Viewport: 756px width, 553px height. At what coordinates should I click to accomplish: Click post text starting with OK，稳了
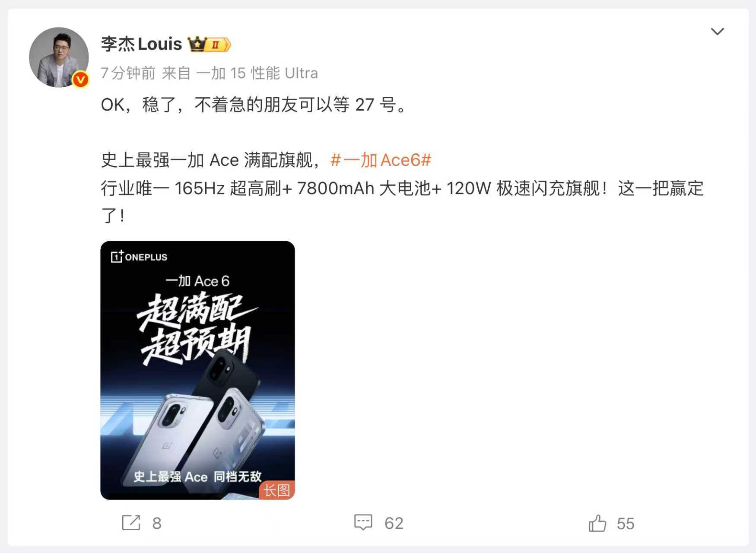254,105
